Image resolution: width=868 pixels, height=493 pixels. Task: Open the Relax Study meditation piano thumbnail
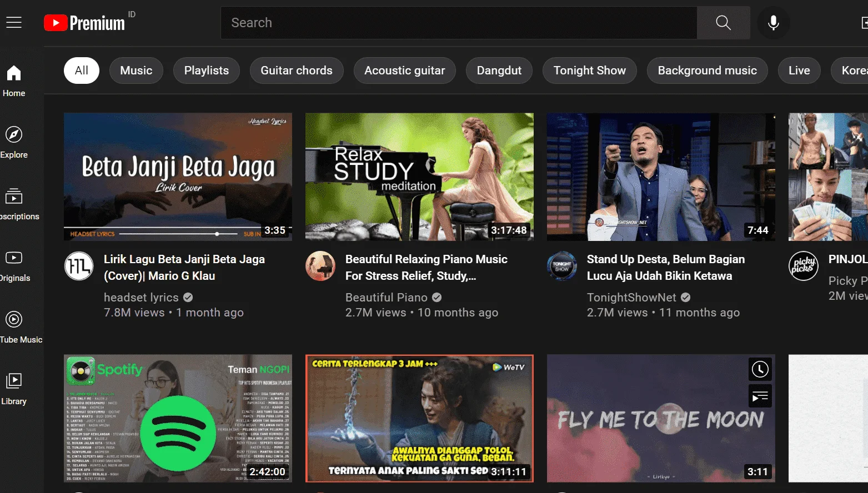coord(419,177)
